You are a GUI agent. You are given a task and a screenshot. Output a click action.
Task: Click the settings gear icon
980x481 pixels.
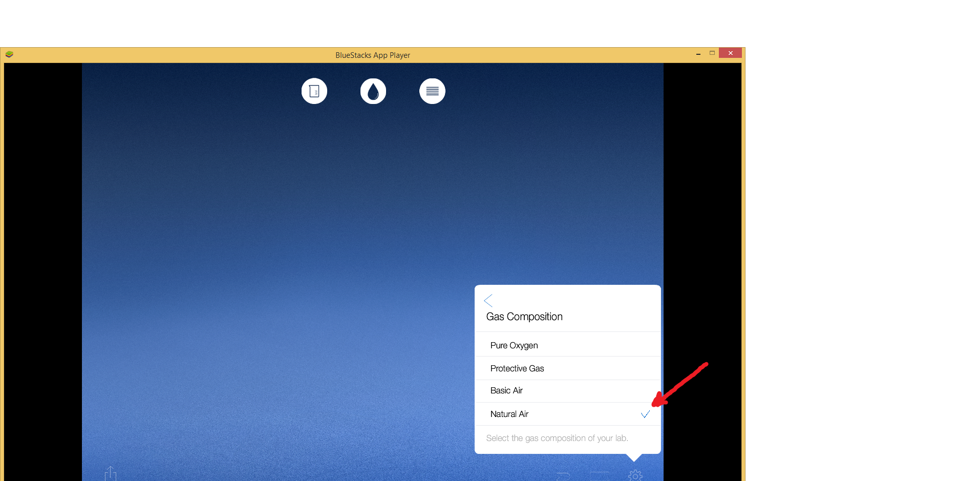635,475
